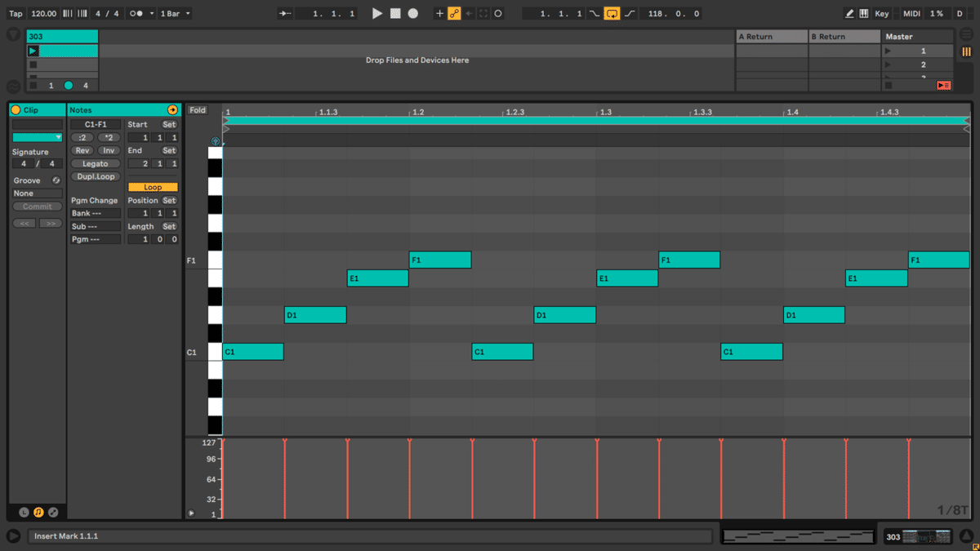Click the Notes box arrow icon
The width and height of the screenshot is (980, 551).
172,110
